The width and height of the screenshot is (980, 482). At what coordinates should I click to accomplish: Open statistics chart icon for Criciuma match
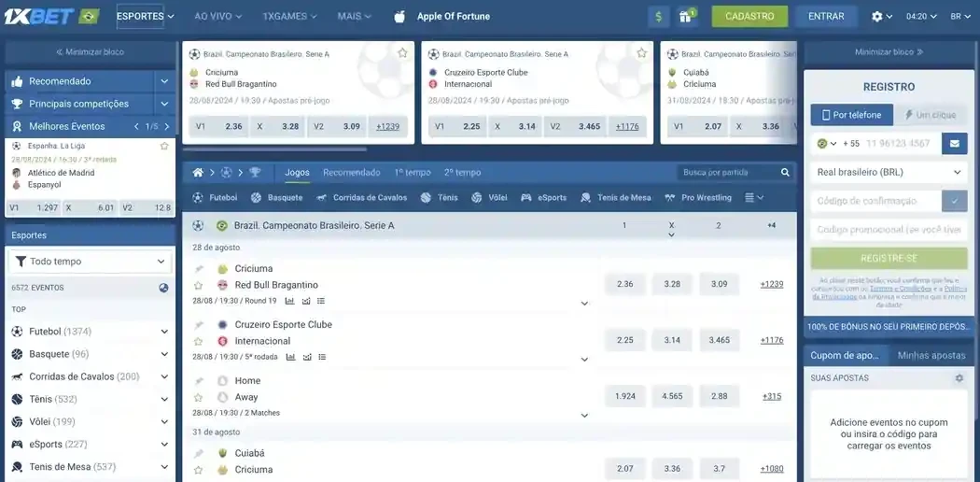[290, 301]
